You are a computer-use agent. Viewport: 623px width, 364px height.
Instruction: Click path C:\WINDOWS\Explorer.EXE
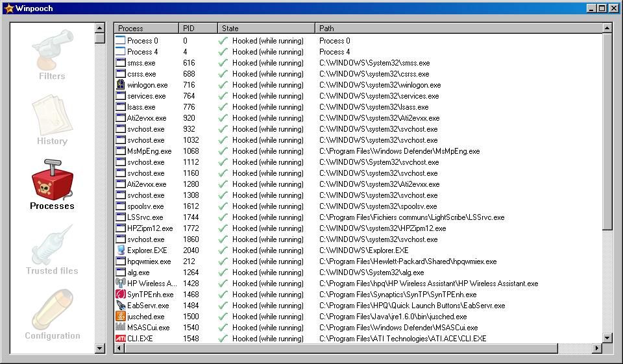[364, 250]
